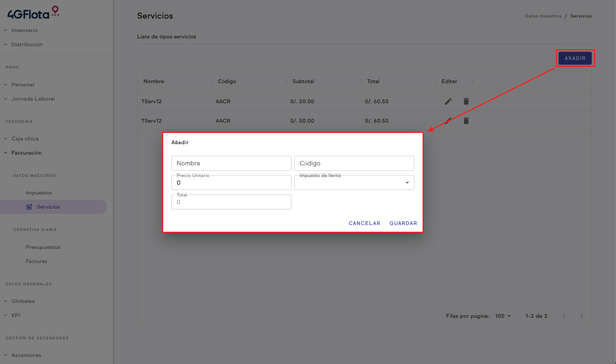616x364 pixels.
Task: Navigate to Facturas in the sidebar
Action: click(x=36, y=261)
